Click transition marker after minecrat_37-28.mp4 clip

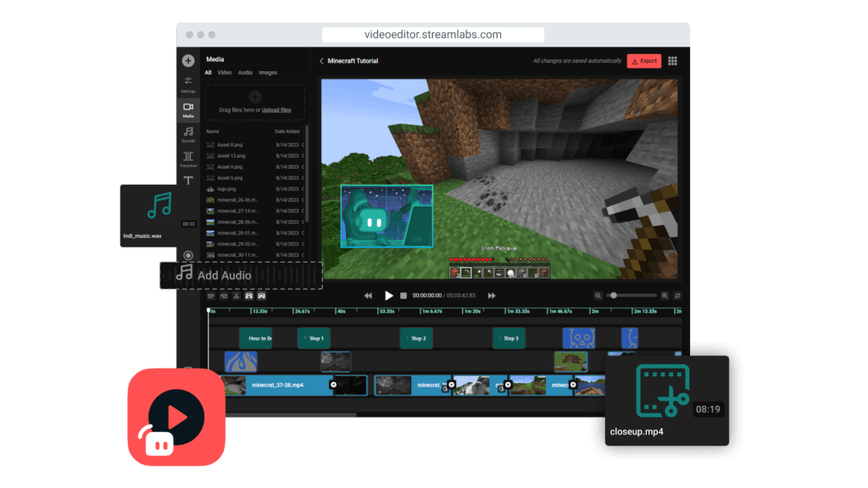coord(333,385)
